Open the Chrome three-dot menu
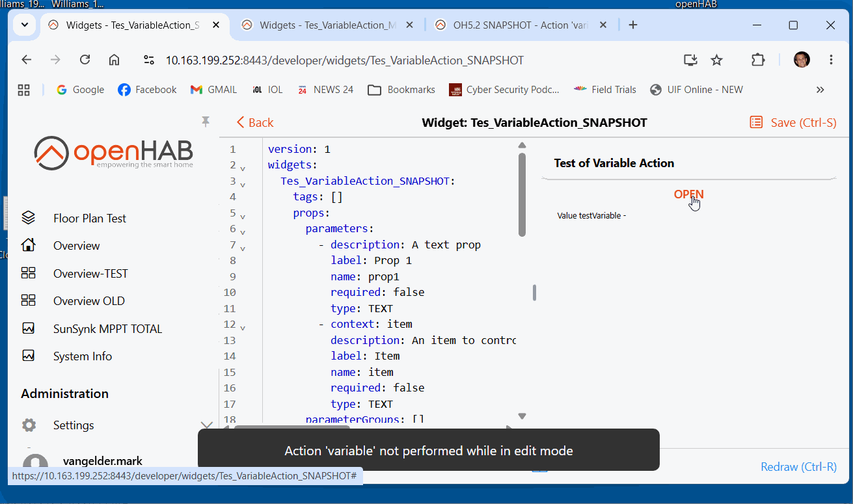 pos(831,60)
